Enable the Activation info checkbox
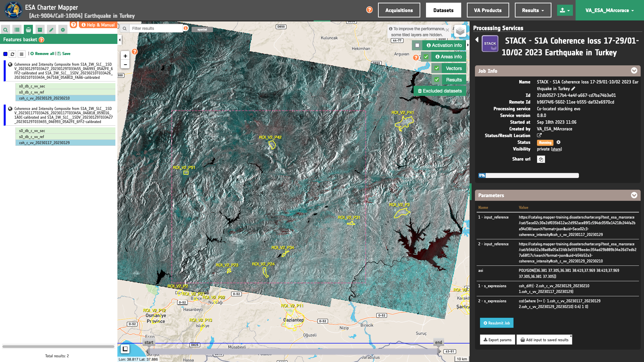The height and width of the screenshot is (362, 644). (x=417, y=45)
